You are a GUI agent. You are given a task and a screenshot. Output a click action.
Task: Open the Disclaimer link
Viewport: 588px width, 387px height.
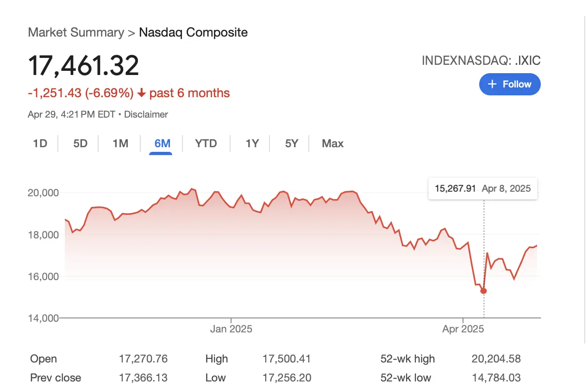pyautogui.click(x=146, y=114)
